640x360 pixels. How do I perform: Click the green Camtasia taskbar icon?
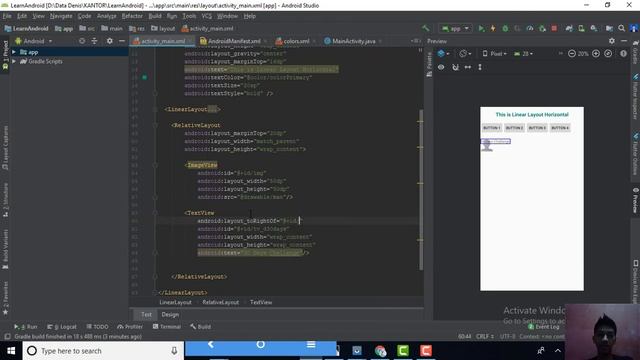[403, 351]
